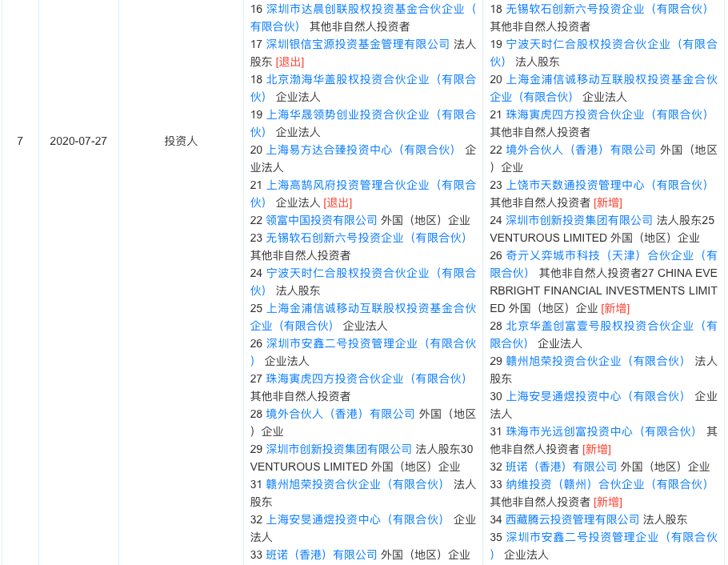Open the item 22 境外合伙人（香港）有限公司 link
The width and height of the screenshot is (728, 565).
tap(581, 150)
